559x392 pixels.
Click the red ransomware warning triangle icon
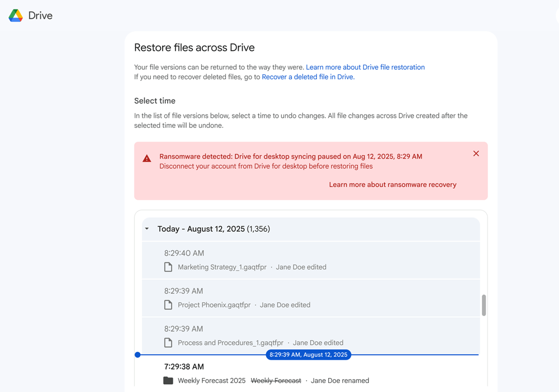[147, 159]
